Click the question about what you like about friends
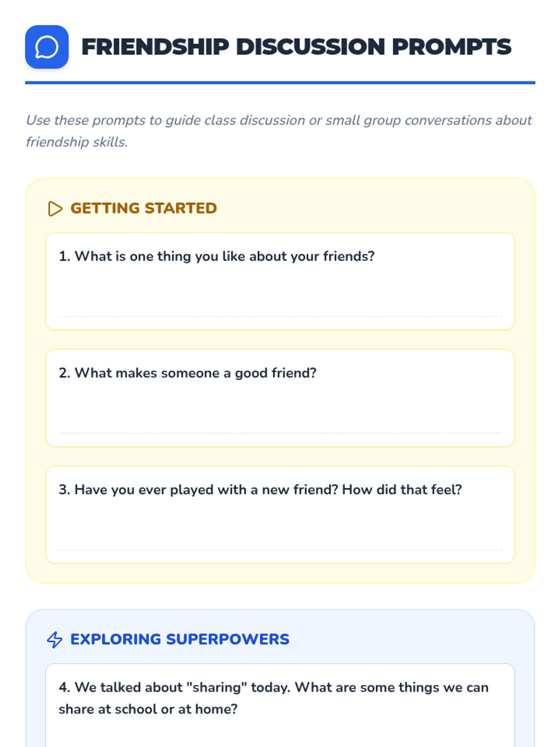Image resolution: width=560 pixels, height=747 pixels. pos(217,256)
